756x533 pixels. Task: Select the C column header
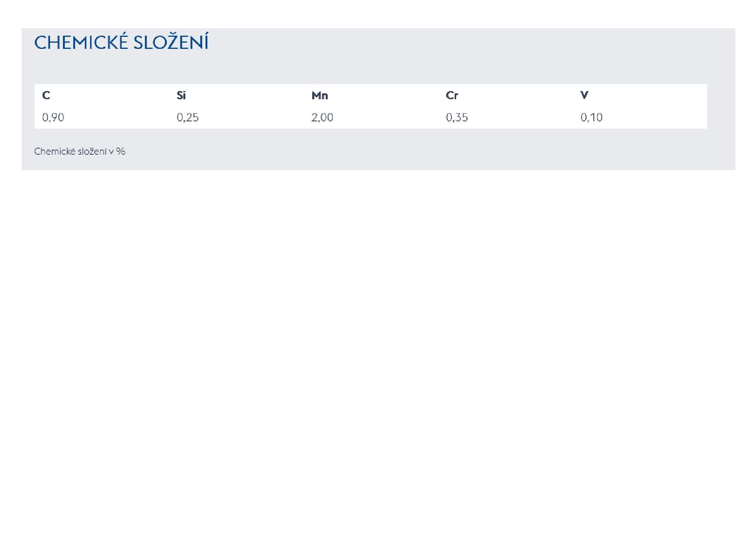pyautogui.click(x=46, y=95)
